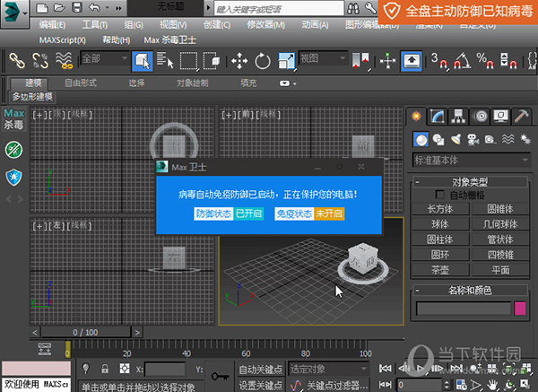This screenshot has height=392, width=538.
Task: Toggle the Percent Snap icon
Action: 485,61
